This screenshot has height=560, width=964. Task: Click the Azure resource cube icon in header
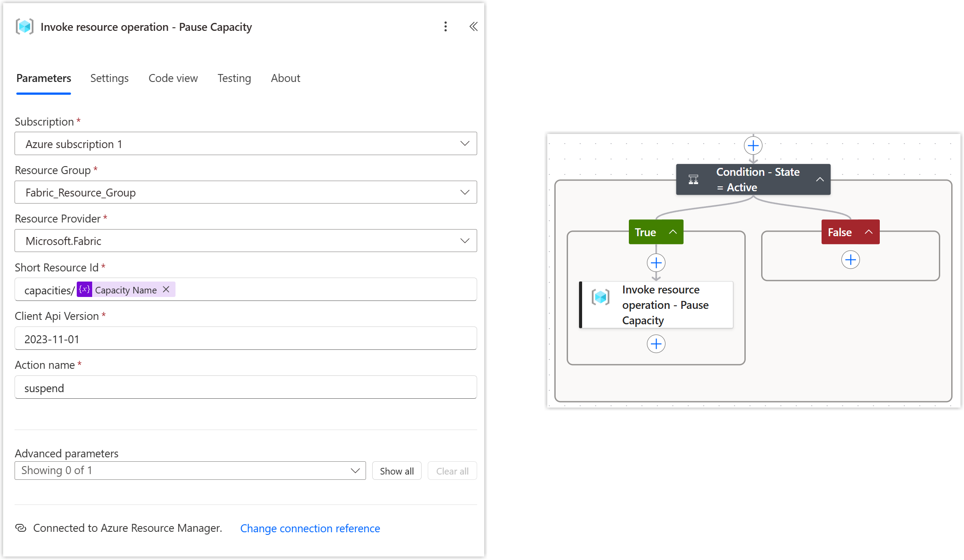click(x=25, y=27)
